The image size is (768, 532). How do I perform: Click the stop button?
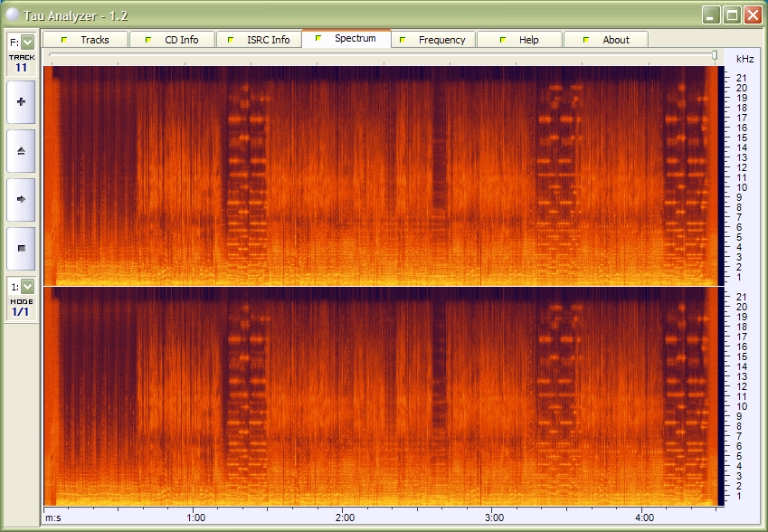click(x=21, y=249)
